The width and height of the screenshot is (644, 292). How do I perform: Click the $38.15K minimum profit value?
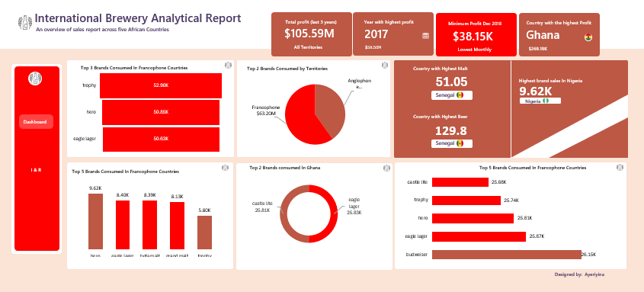473,37
